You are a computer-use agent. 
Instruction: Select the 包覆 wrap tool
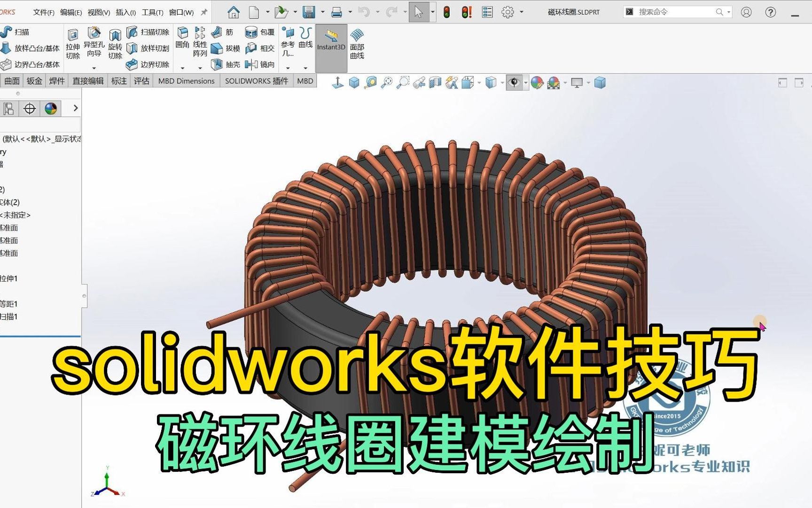[x=260, y=32]
